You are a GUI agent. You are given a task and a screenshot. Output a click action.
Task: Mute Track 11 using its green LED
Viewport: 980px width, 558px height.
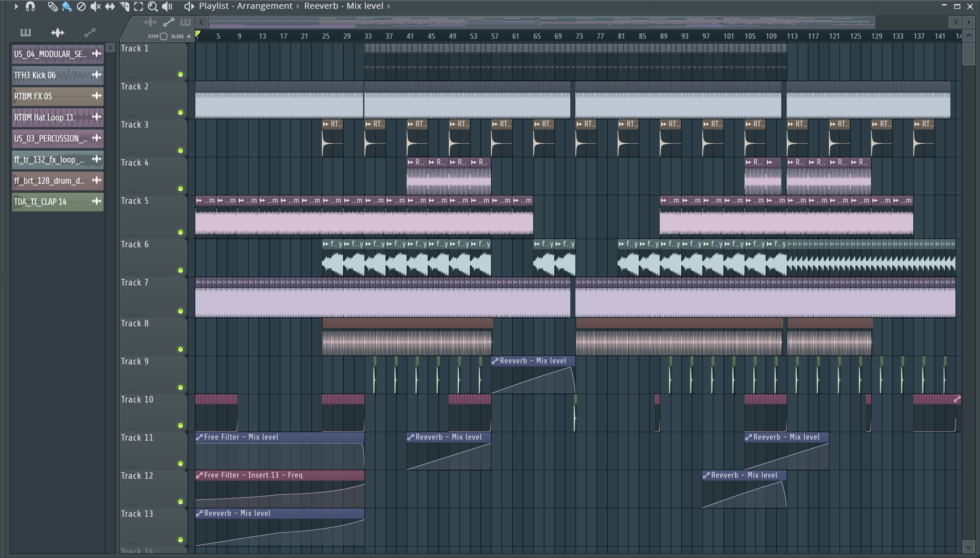click(180, 464)
